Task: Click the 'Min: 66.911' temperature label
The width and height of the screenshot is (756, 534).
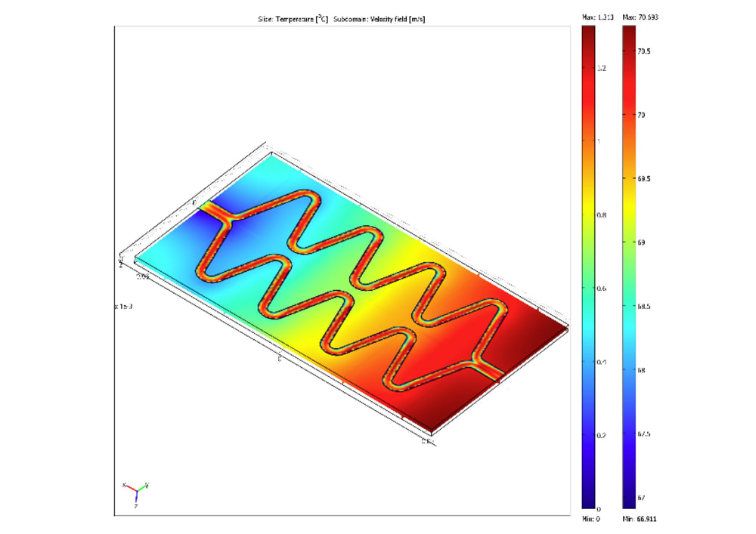Action: [640, 519]
